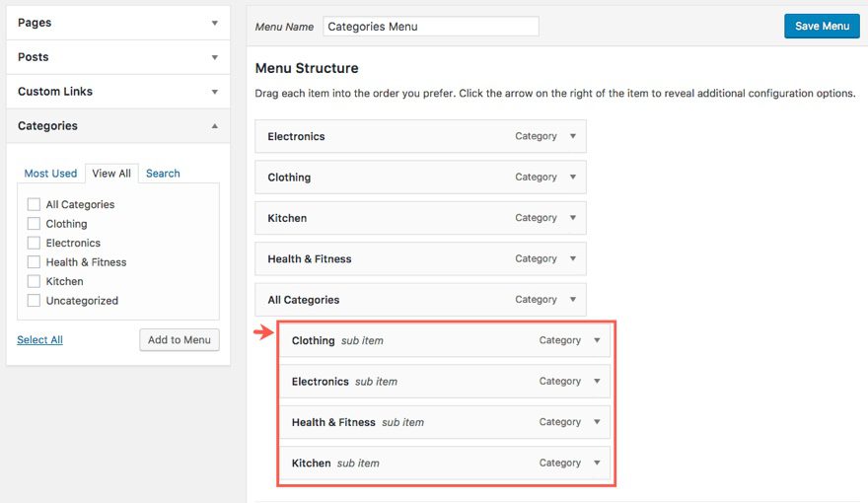This screenshot has width=868, height=503.
Task: Check the All Categories checkbox
Action: pos(34,204)
